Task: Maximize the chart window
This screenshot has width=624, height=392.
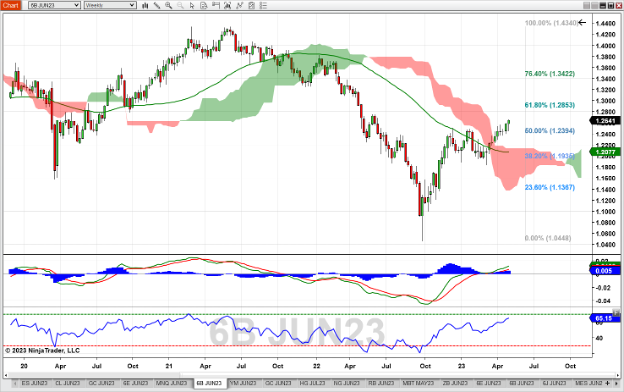Action: [610, 5]
